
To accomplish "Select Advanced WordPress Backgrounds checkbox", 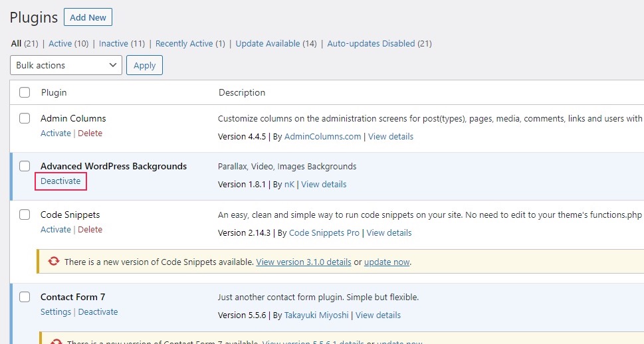I will pos(25,166).
